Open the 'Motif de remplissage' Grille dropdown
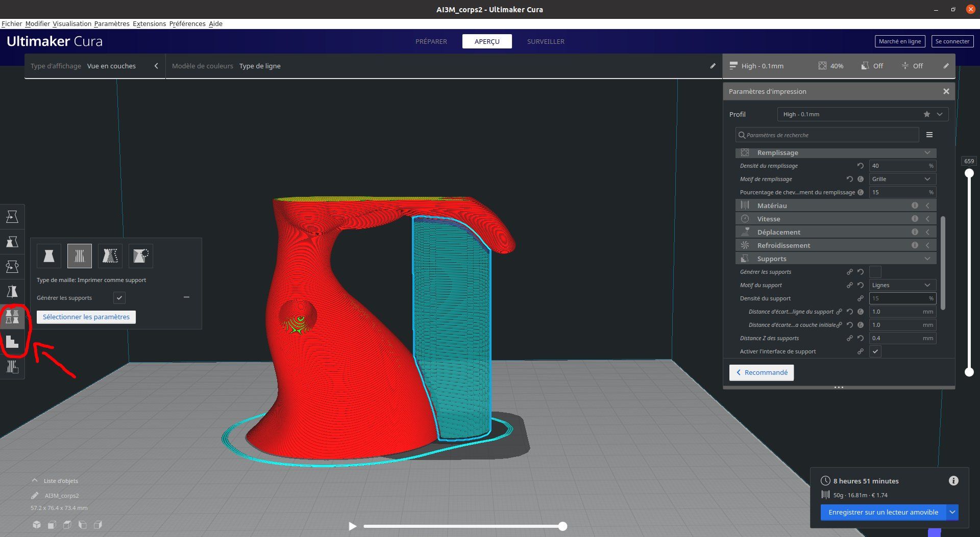The image size is (980, 537). point(901,179)
